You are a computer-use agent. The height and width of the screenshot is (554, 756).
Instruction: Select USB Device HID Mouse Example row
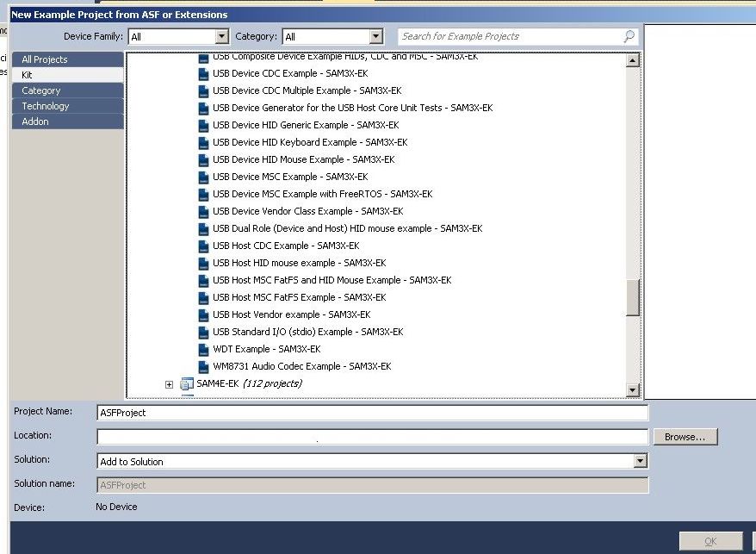point(304,159)
